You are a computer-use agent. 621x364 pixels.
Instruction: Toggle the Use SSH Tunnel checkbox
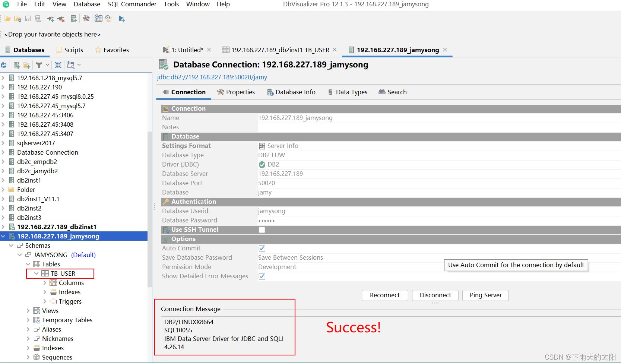262,230
